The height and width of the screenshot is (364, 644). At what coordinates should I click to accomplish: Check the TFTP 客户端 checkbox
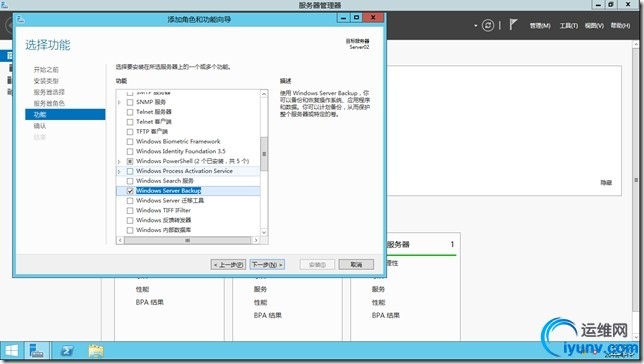[130, 131]
